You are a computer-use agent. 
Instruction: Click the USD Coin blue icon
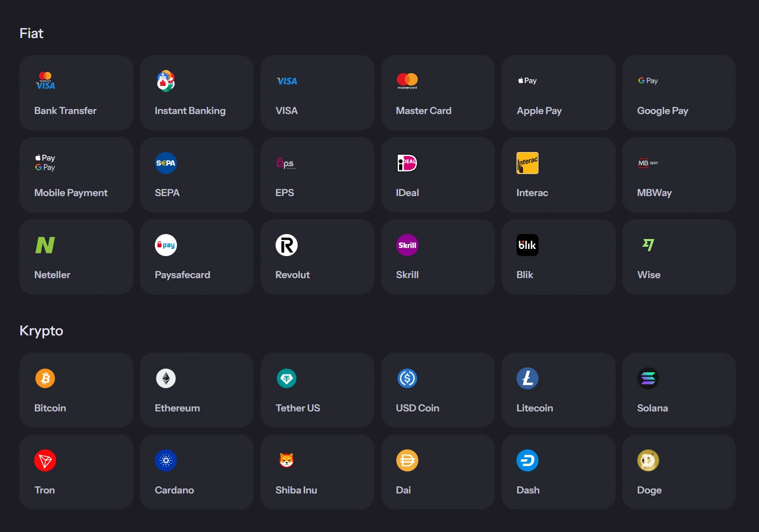tap(407, 378)
